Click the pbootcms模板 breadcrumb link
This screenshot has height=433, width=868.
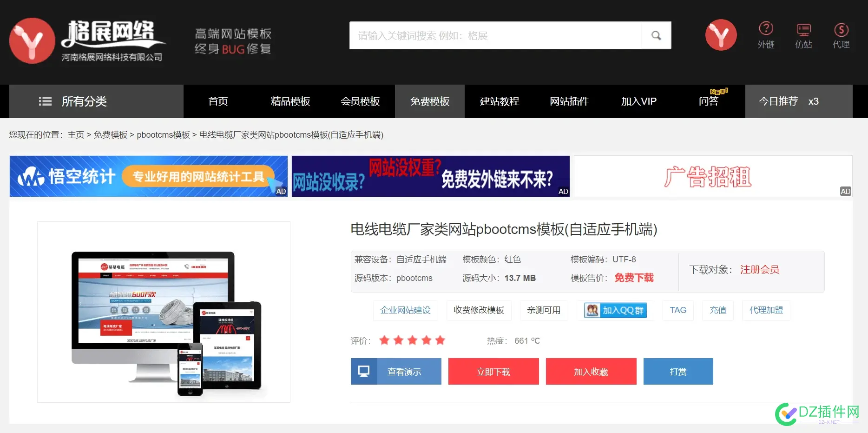pyautogui.click(x=163, y=135)
